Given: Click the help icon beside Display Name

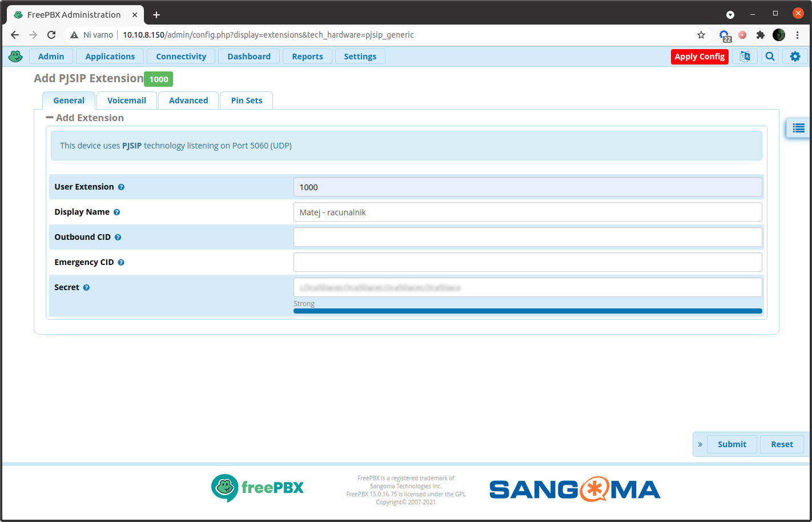Looking at the screenshot, I should click(x=116, y=212).
